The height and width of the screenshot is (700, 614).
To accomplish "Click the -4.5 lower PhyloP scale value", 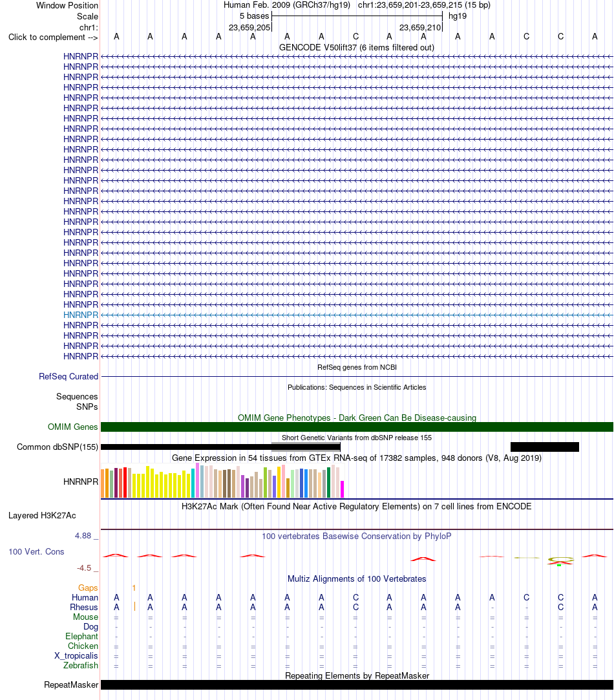I will click(84, 568).
